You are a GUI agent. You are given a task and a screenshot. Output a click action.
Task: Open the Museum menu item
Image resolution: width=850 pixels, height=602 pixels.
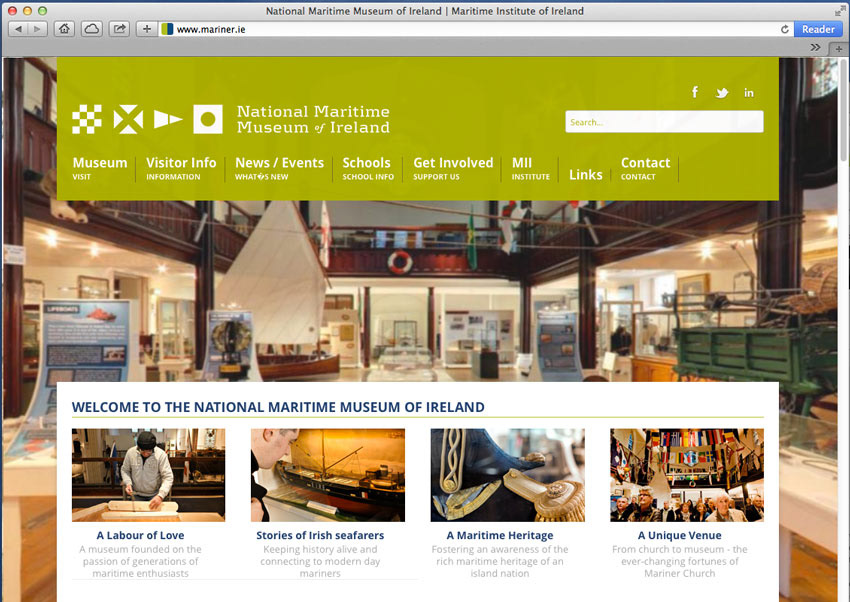pos(100,169)
